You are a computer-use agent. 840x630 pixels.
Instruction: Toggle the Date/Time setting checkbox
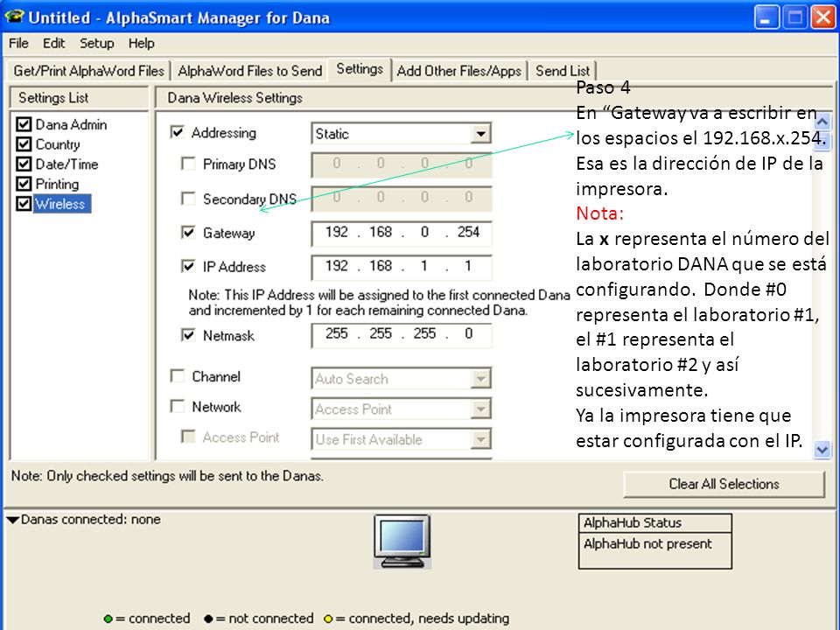click(24, 164)
